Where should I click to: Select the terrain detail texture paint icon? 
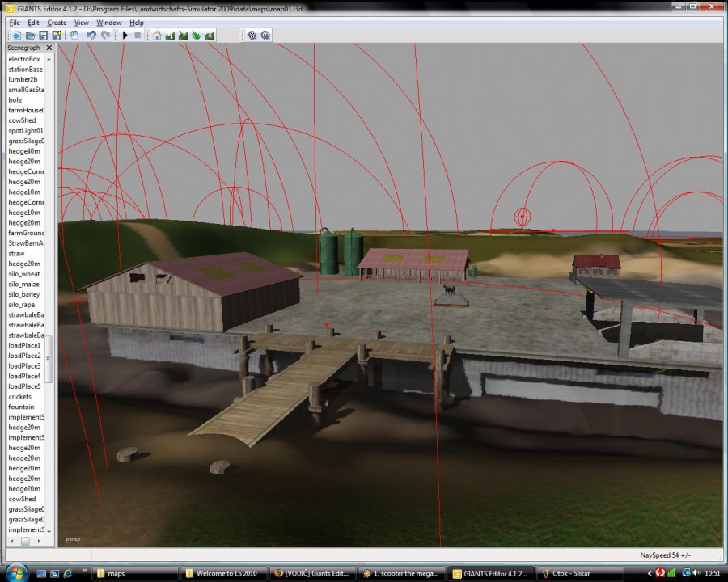[x=183, y=36]
